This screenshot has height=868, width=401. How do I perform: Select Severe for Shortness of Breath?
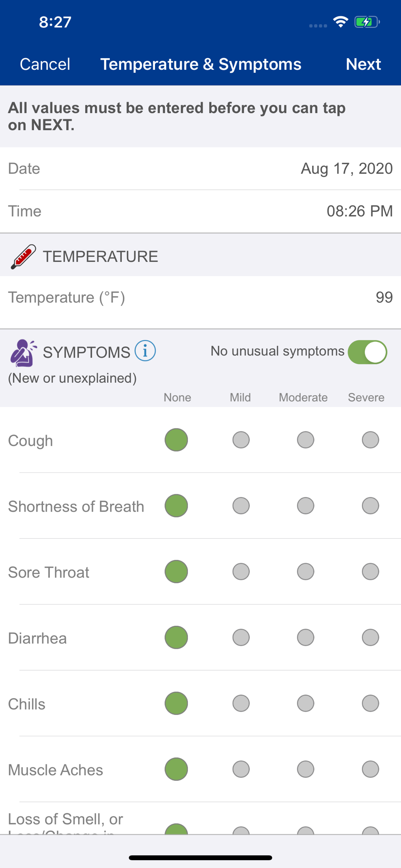click(370, 506)
